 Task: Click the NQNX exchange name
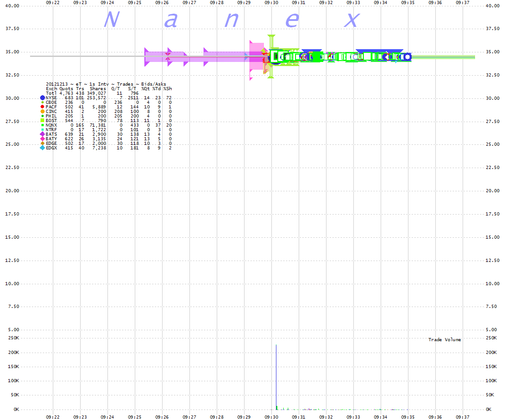[51, 125]
